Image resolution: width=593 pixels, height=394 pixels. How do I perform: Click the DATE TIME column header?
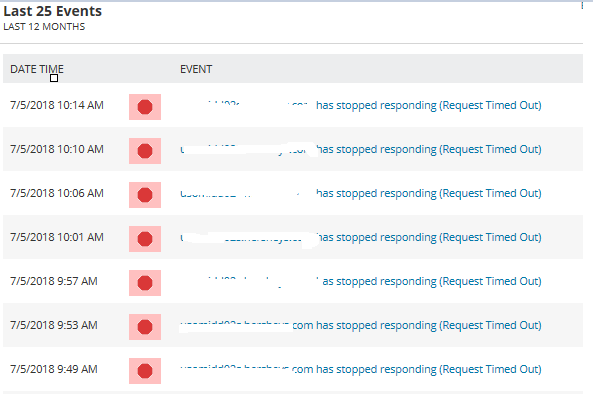[x=37, y=69]
